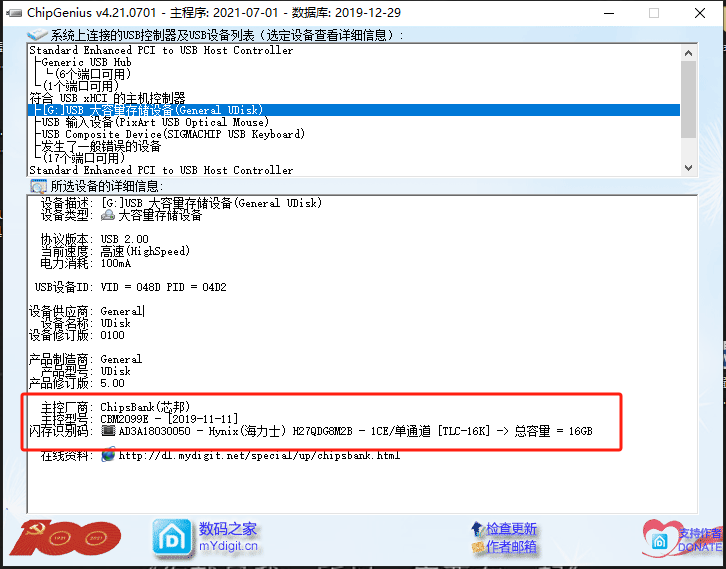Click the product revision 5.00 value

(113, 383)
